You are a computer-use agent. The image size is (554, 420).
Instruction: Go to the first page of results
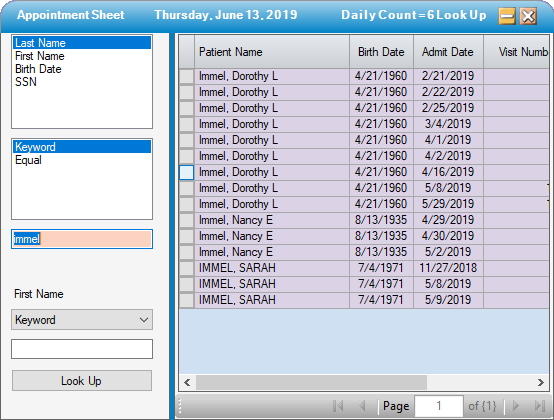(338, 406)
